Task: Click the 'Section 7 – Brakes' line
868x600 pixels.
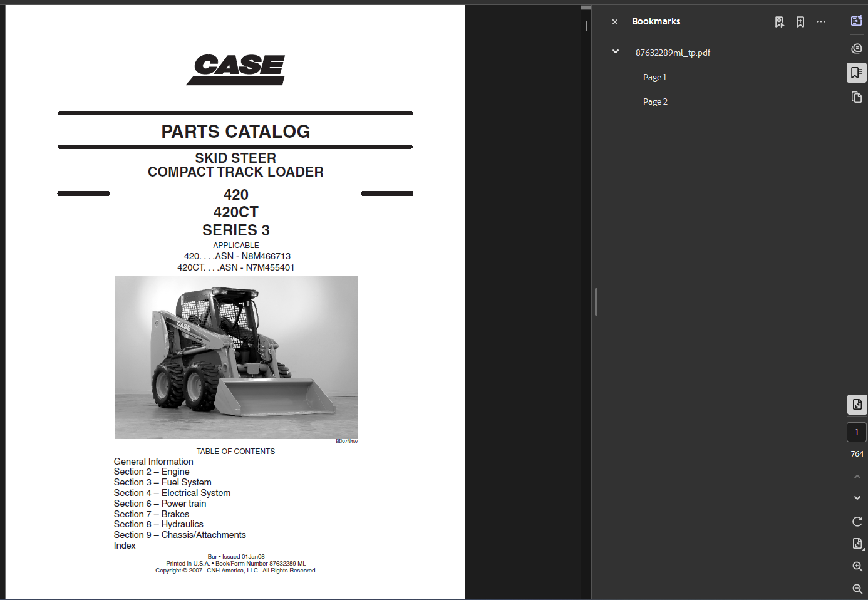Action: (152, 514)
